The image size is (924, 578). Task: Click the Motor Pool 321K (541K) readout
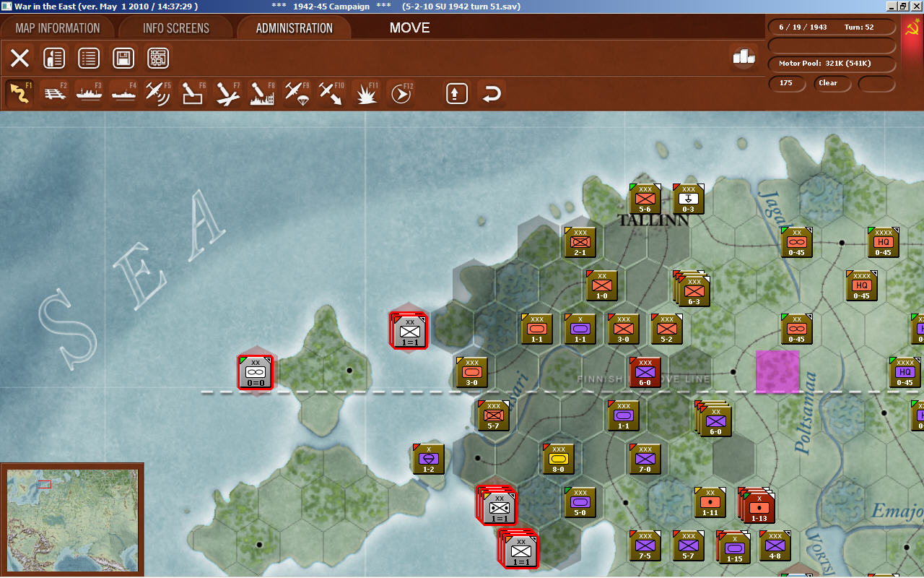[832, 64]
